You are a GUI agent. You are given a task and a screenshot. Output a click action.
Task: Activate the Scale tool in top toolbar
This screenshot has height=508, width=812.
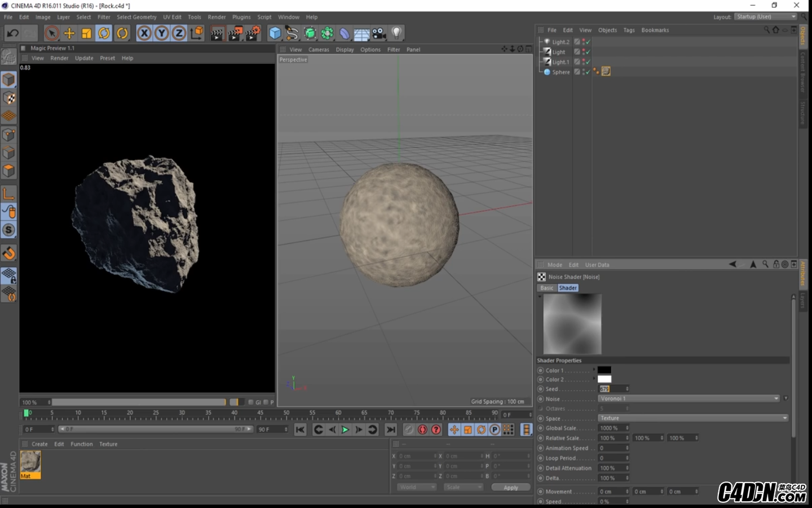[x=87, y=33]
